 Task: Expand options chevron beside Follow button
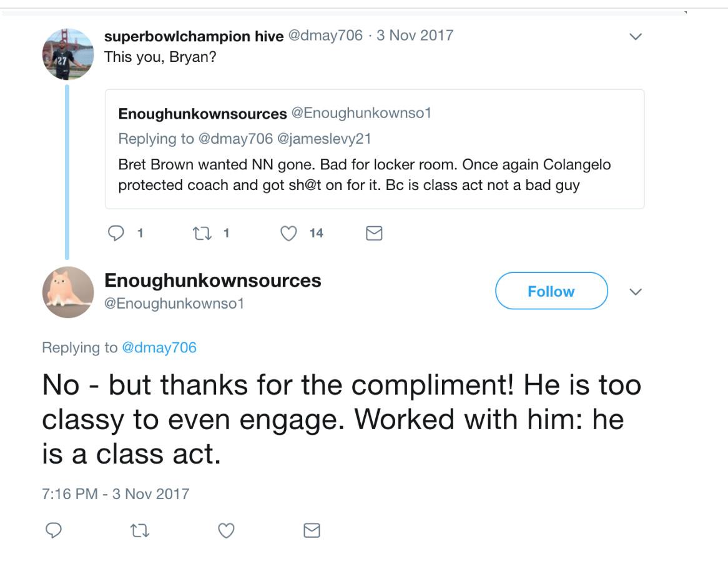(x=635, y=292)
